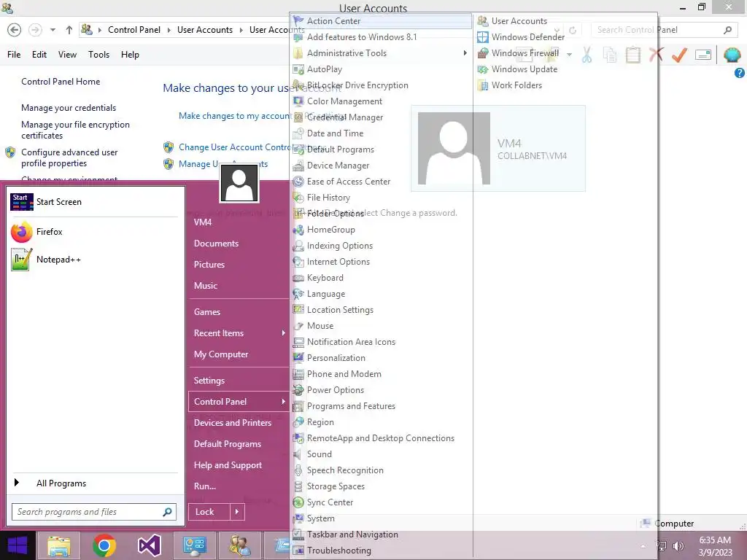Click the start menu user avatar picture
The image size is (747, 560).
pyautogui.click(x=239, y=183)
